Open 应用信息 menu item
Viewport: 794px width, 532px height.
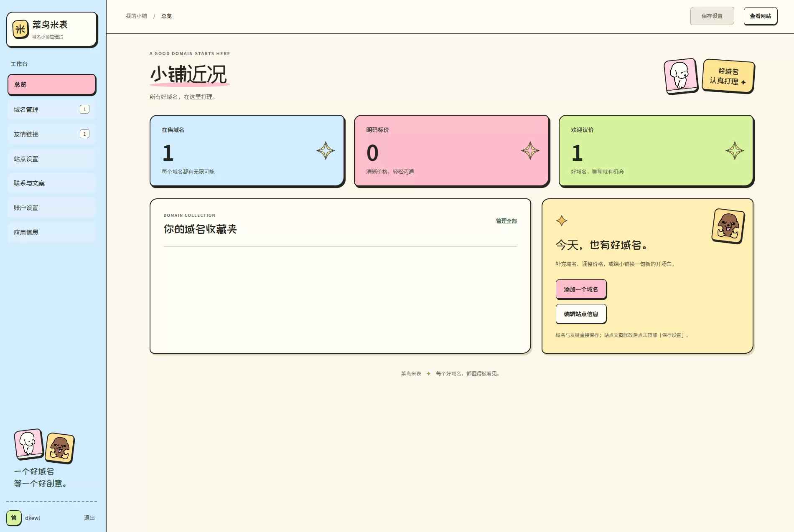[52, 232]
